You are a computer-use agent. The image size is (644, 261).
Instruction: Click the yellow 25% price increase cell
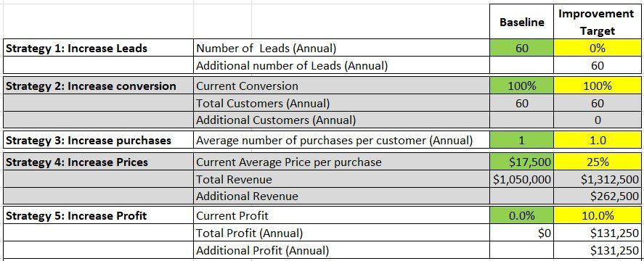[598, 162]
